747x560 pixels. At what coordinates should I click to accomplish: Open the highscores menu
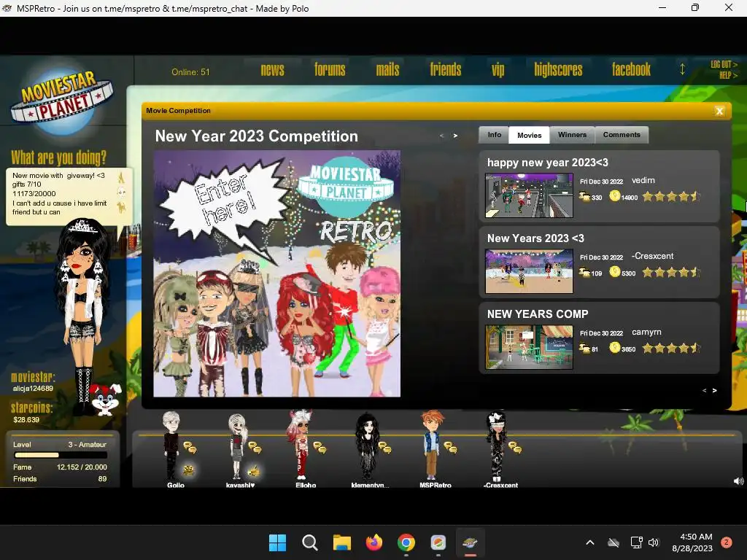558,70
